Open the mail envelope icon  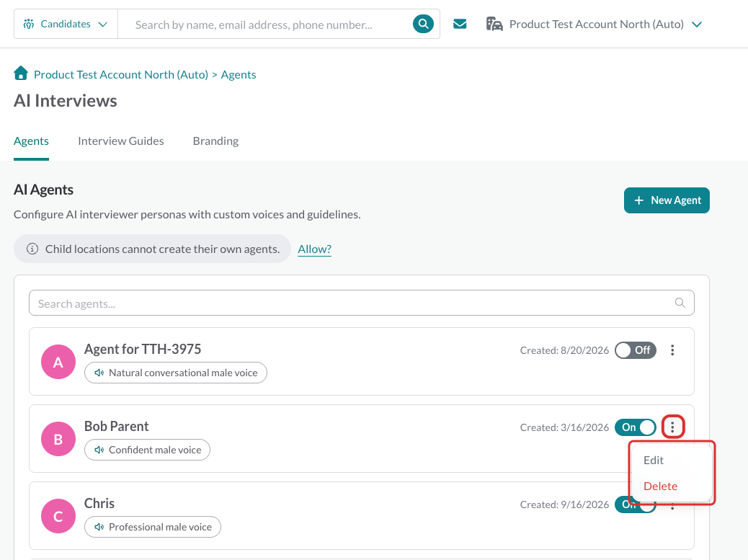[x=460, y=24]
